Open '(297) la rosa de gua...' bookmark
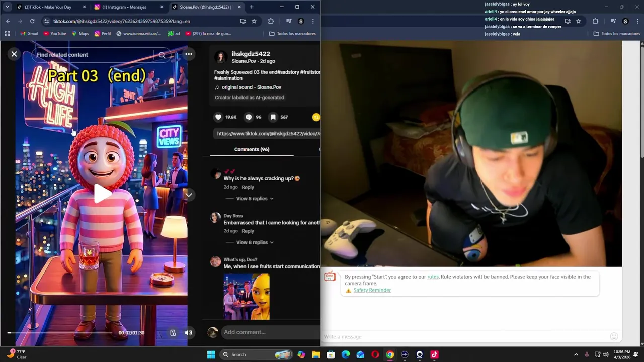The image size is (644, 362). (208, 34)
